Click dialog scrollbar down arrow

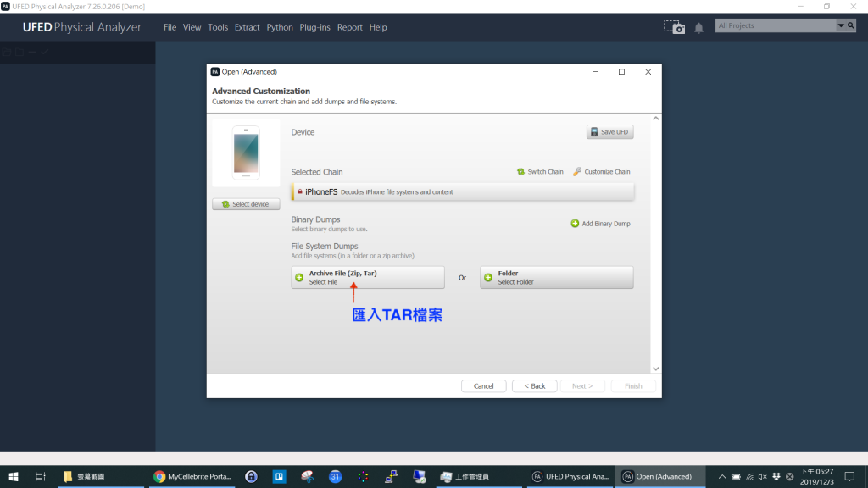[x=655, y=369]
